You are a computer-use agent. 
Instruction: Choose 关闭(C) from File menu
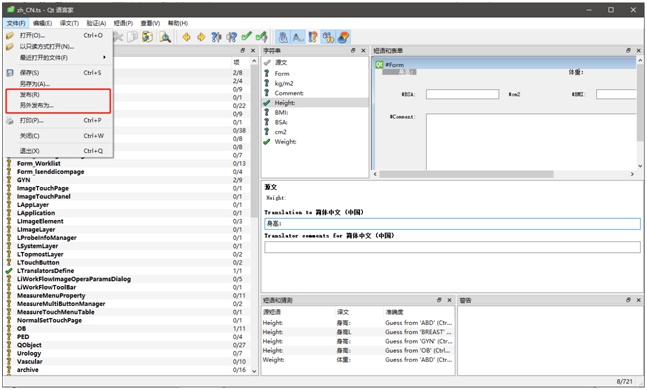pos(58,136)
